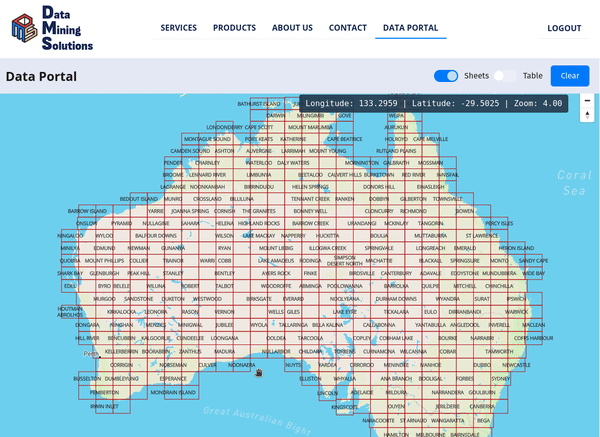Select the BATHURST ISLAND sheet
The width and height of the screenshot is (600, 437).
click(259, 104)
